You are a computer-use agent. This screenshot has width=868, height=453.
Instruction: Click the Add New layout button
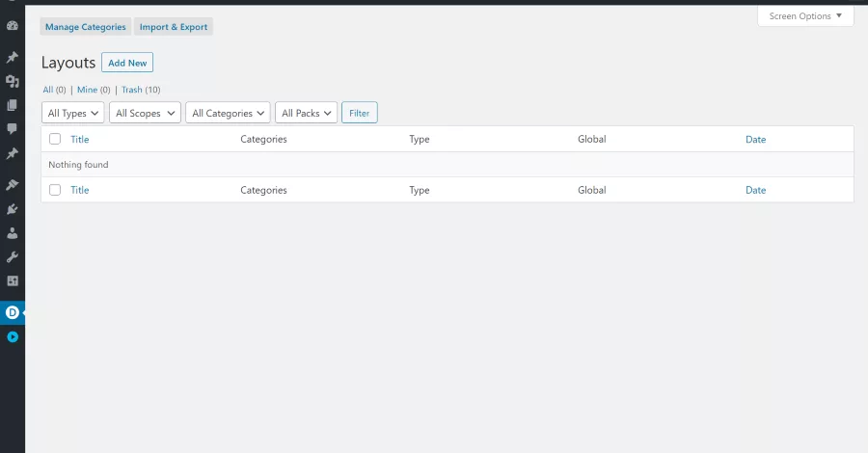pyautogui.click(x=127, y=63)
